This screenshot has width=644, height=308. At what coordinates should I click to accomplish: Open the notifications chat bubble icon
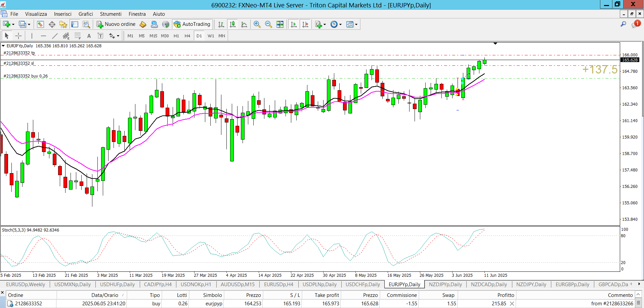click(x=636, y=24)
